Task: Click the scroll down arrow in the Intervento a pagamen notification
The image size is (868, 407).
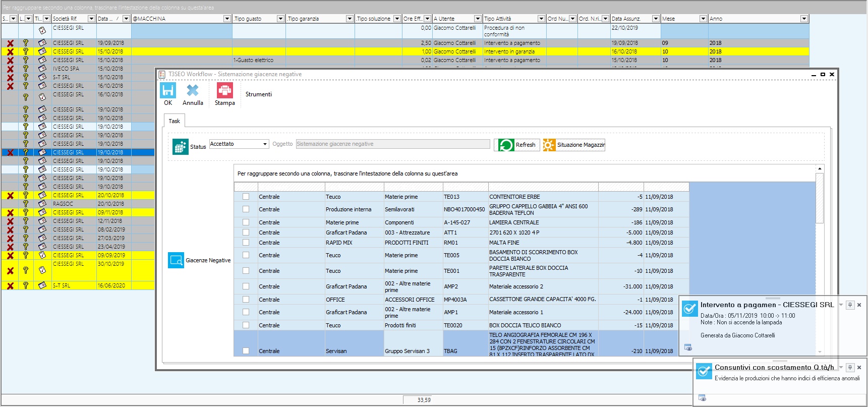Action: click(820, 352)
